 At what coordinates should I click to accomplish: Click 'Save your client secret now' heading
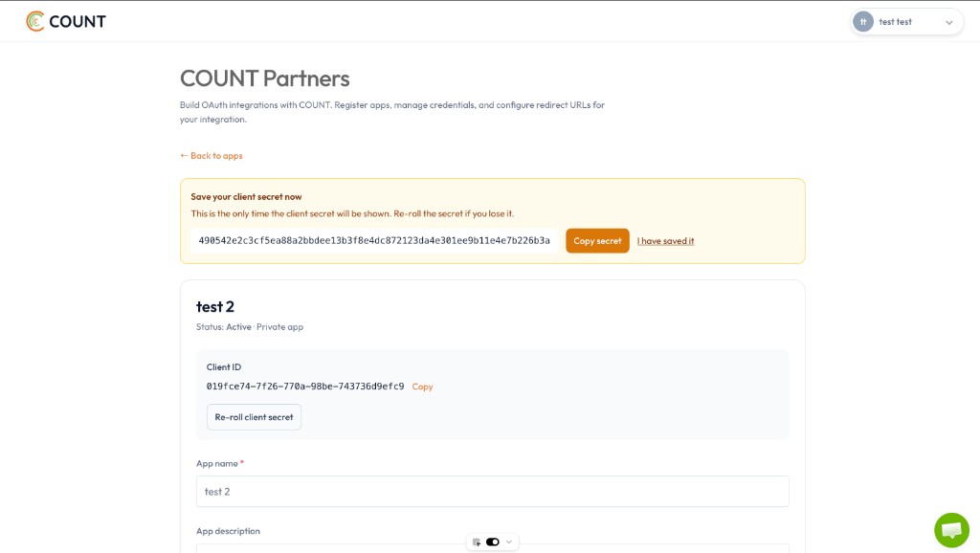(x=246, y=197)
